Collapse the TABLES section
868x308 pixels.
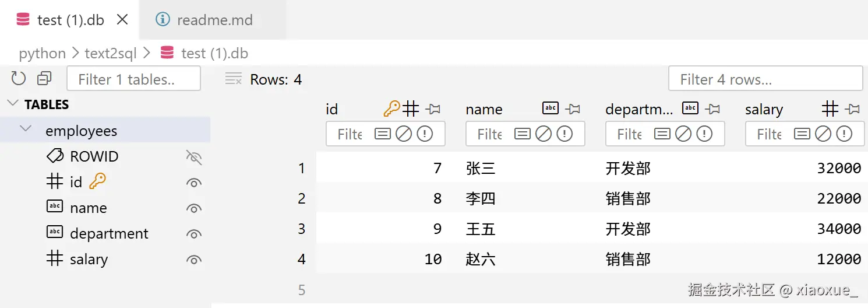(x=12, y=104)
